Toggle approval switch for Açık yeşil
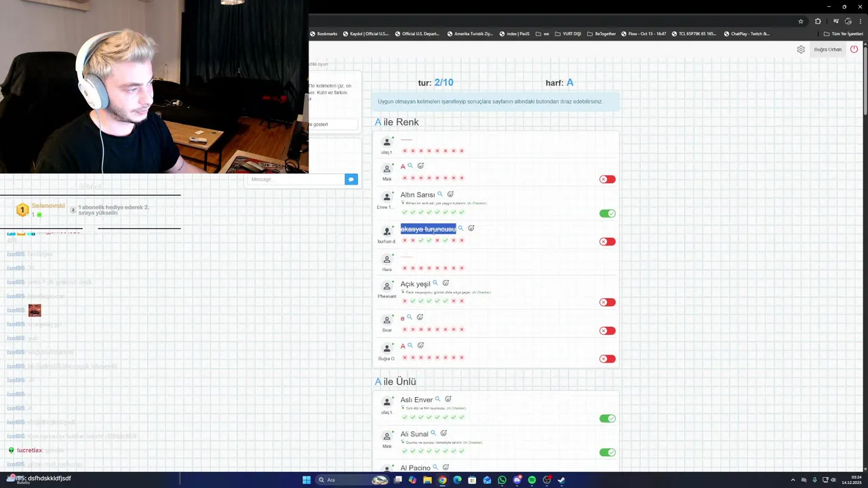 pyautogui.click(x=608, y=302)
